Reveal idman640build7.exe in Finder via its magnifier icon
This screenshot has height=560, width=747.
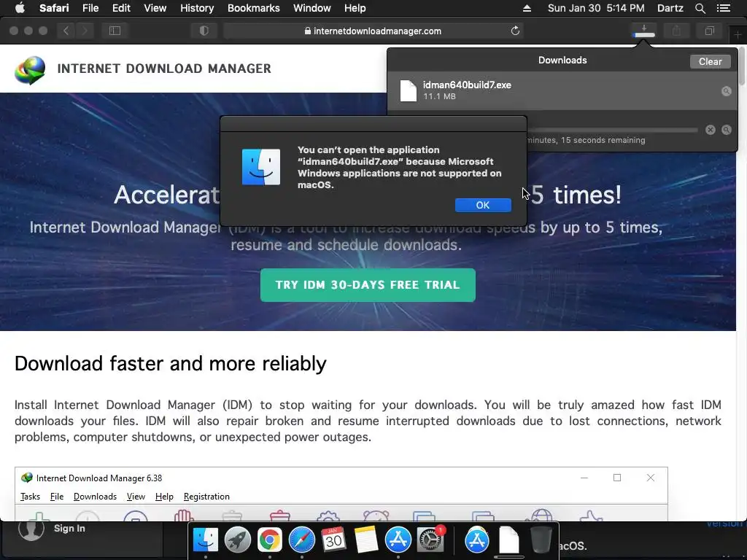tap(726, 91)
